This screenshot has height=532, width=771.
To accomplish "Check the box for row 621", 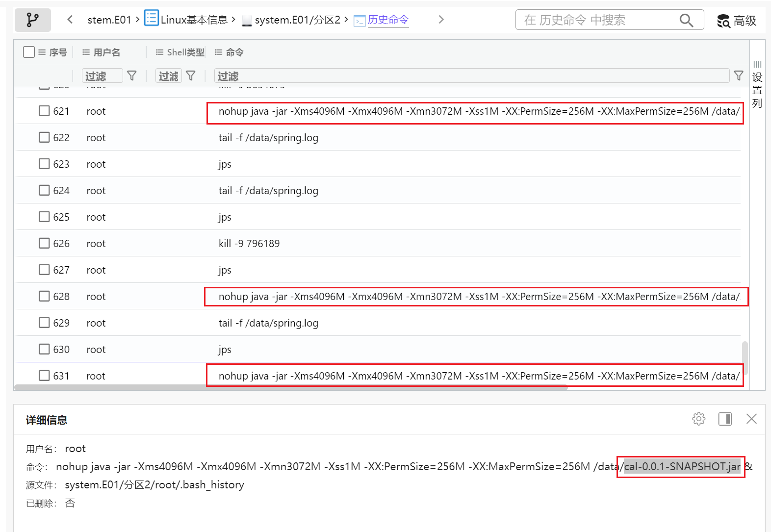I will click(44, 111).
